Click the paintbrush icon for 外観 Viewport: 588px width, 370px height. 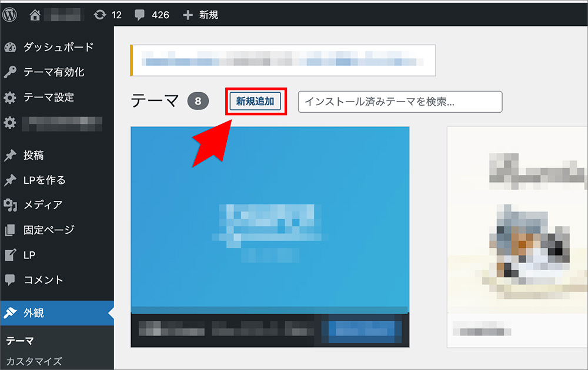pos(10,312)
